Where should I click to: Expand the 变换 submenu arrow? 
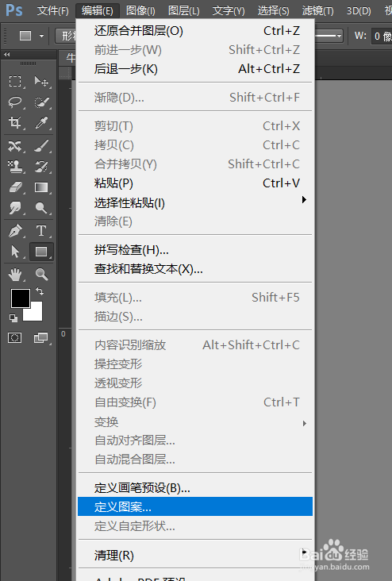[304, 423]
